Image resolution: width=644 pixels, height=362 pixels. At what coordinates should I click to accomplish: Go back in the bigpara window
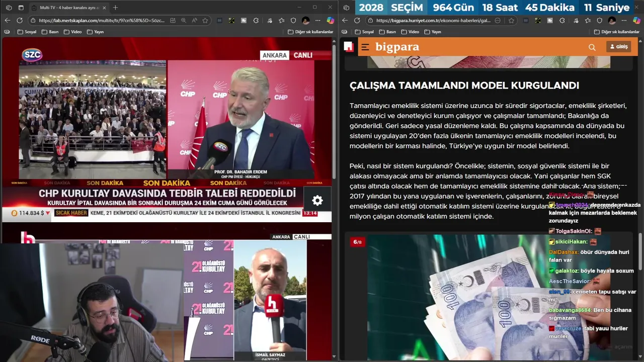tap(345, 21)
